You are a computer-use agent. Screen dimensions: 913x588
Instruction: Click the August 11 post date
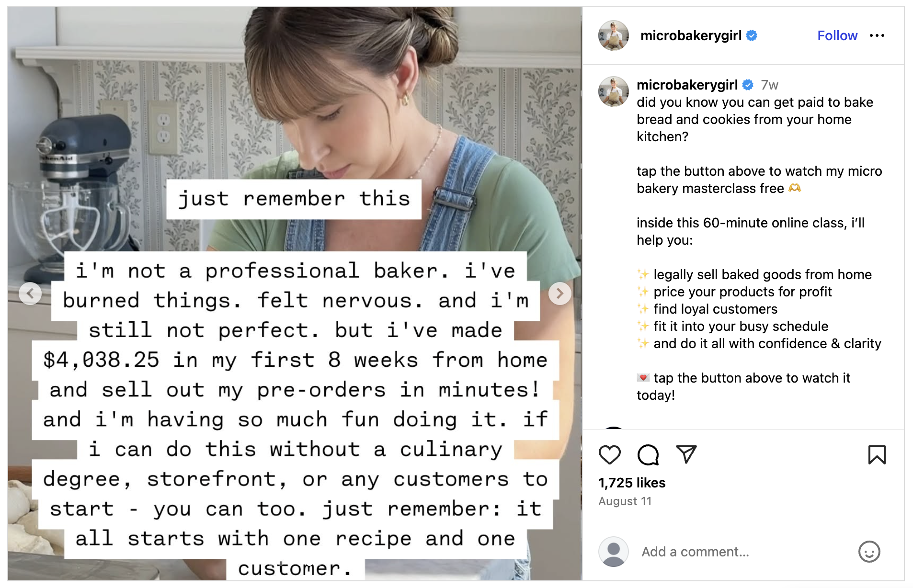tap(625, 501)
